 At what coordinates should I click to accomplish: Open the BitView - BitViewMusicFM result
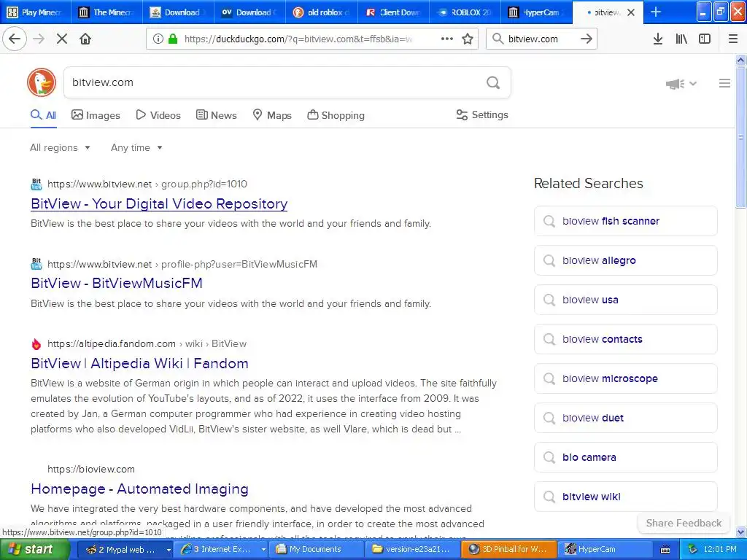point(117,284)
